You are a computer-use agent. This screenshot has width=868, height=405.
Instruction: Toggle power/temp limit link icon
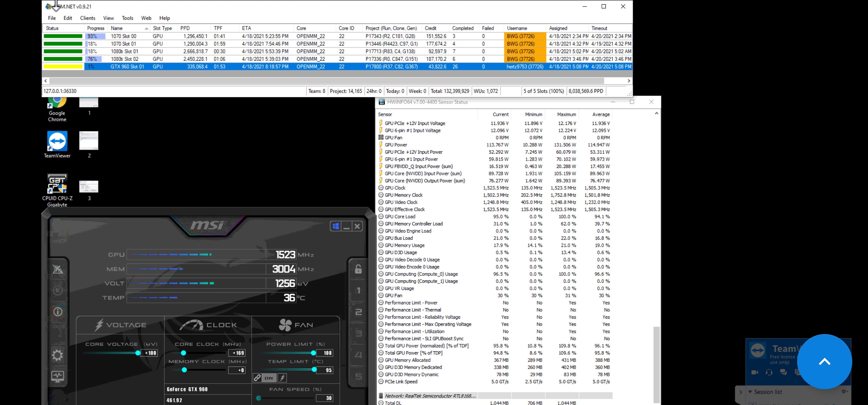pos(257,378)
